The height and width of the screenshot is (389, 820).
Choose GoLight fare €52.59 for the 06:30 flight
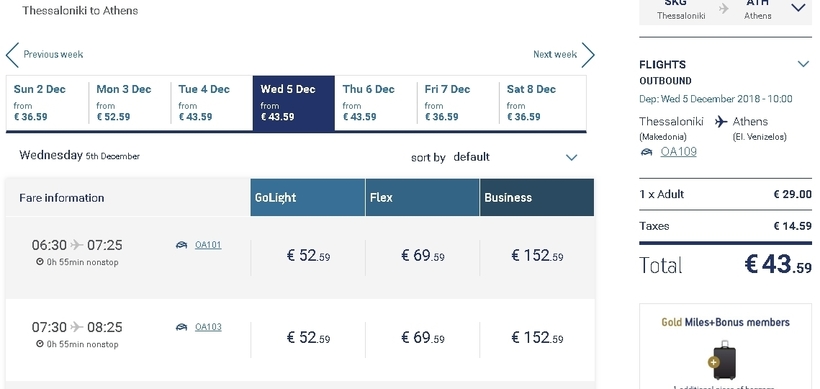tap(308, 256)
